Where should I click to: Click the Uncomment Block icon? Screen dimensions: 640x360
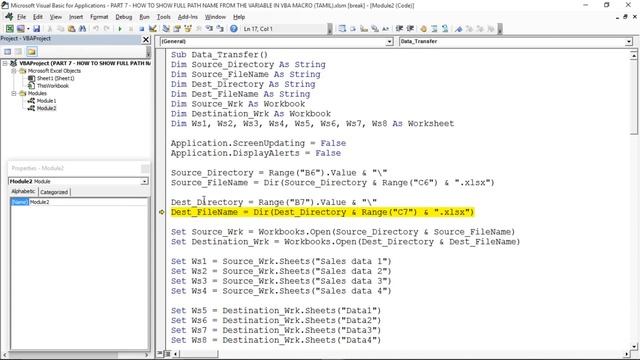tap(445, 29)
